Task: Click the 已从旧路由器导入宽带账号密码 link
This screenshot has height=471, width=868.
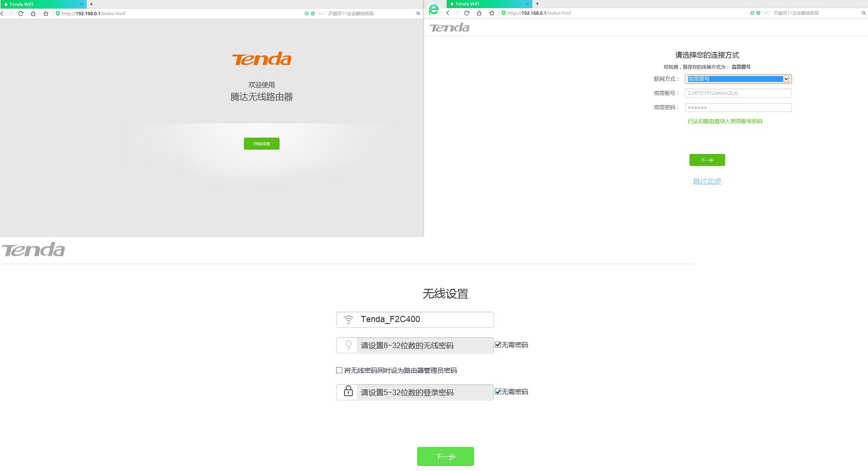Action: click(725, 121)
